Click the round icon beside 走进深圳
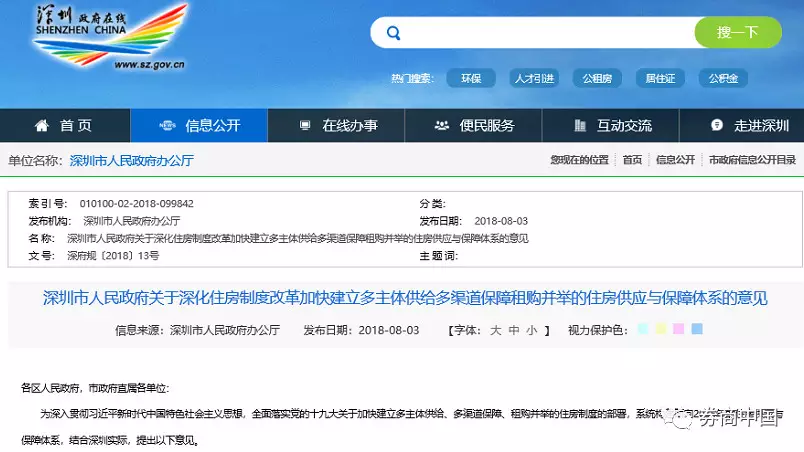Viewport: 804px width, 452px height. [717, 125]
